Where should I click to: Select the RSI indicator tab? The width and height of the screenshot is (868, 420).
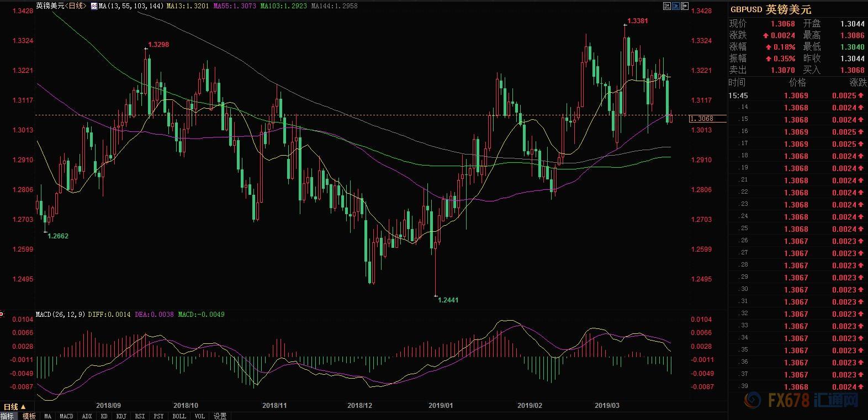click(x=140, y=416)
